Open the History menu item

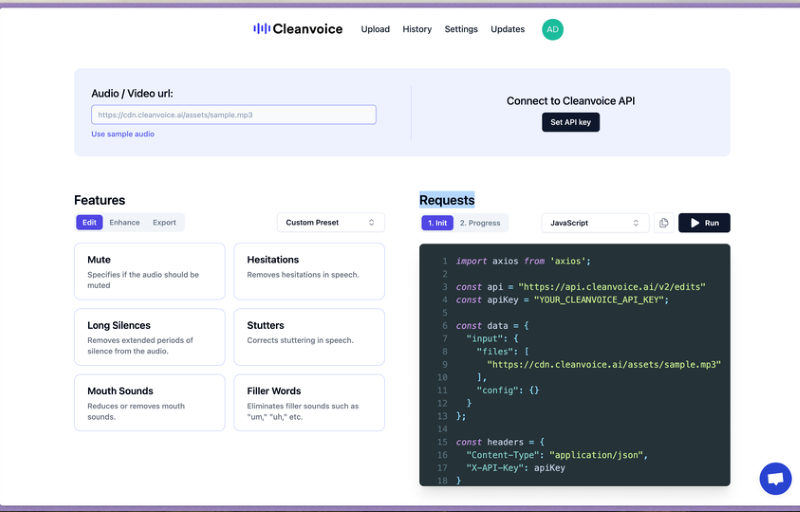[x=417, y=29]
